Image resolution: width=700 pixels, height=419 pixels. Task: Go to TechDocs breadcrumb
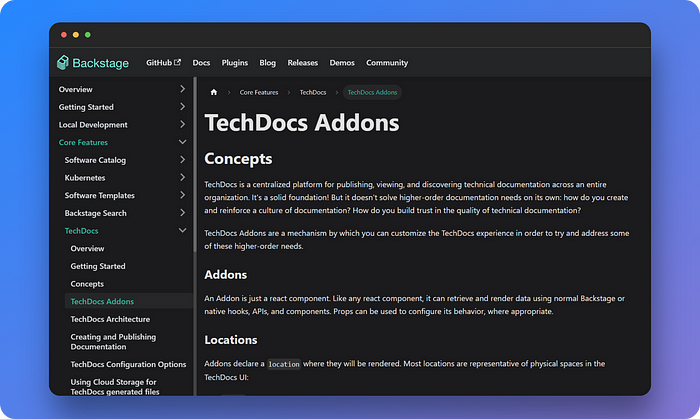coord(313,92)
